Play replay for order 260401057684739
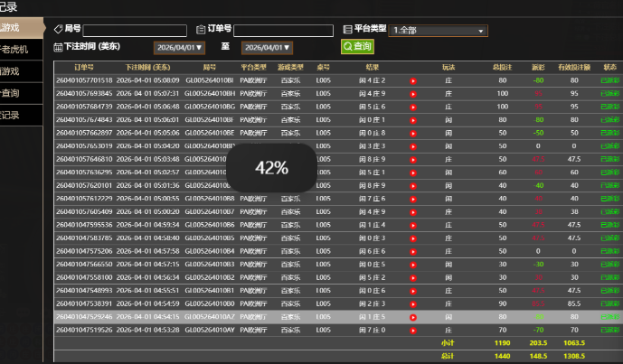623x364 pixels. (413, 106)
